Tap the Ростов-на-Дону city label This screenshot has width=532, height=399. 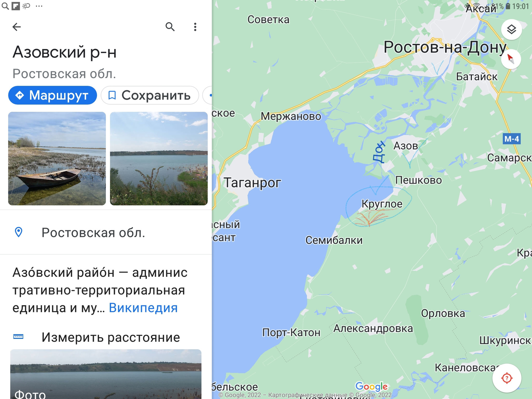445,48
